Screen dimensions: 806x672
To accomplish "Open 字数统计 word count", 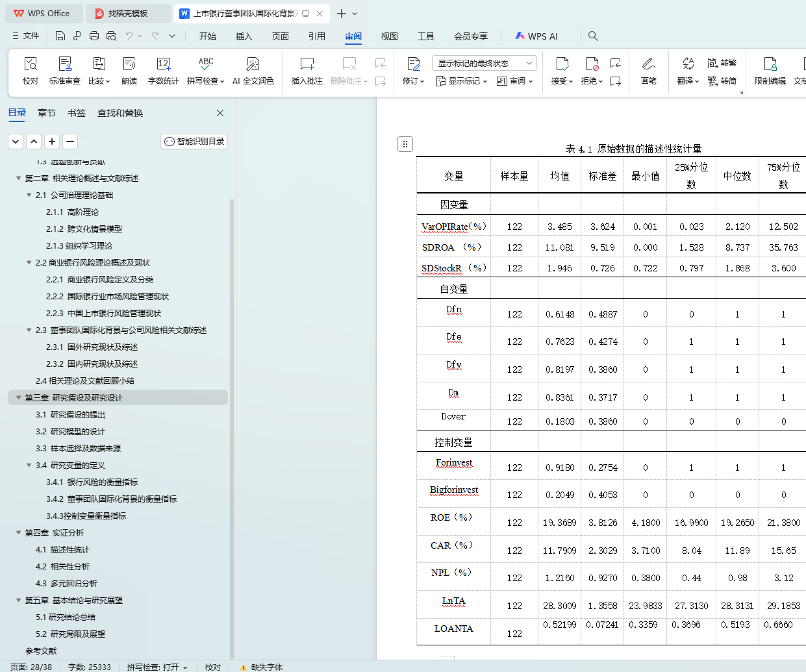I will [163, 71].
